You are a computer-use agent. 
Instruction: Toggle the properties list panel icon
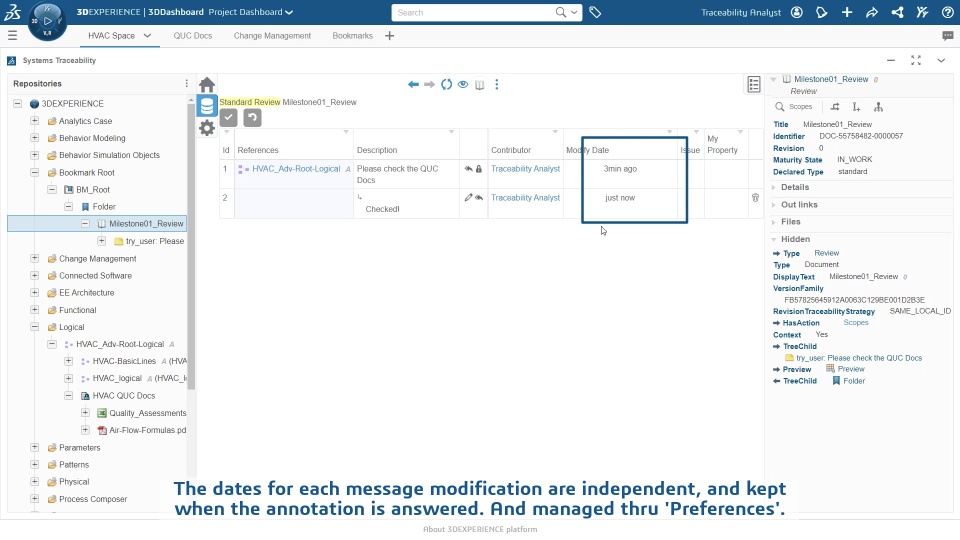754,84
